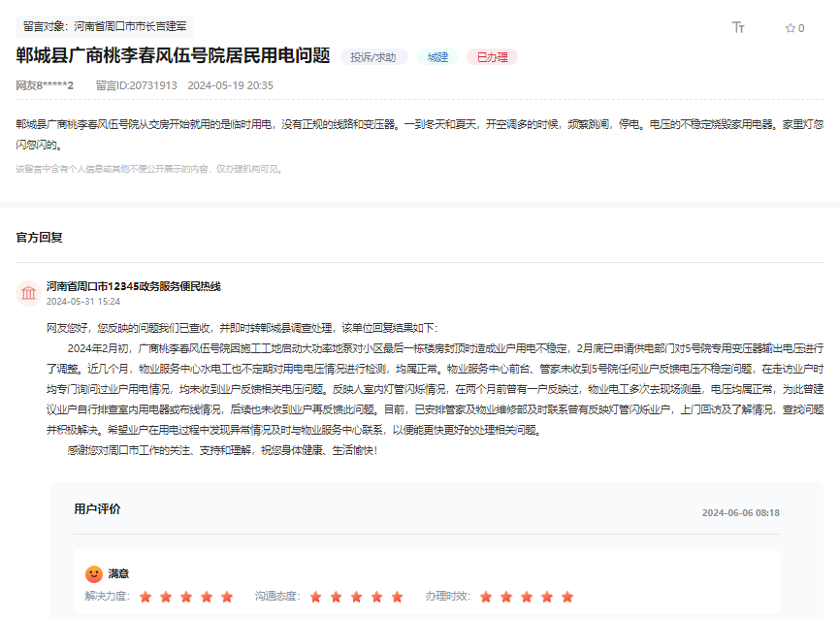
Task: Click the first star of 解决力度
Action: pyautogui.click(x=145, y=597)
